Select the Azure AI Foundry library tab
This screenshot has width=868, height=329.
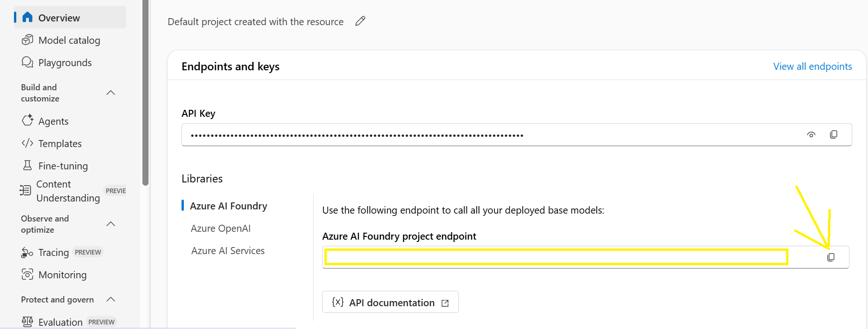click(229, 206)
